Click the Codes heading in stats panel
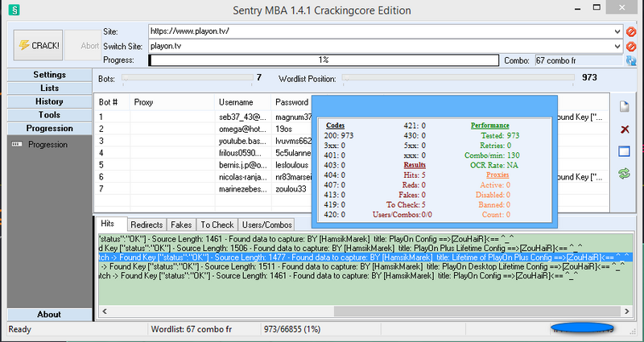The height and width of the screenshot is (342, 644). pyautogui.click(x=335, y=126)
